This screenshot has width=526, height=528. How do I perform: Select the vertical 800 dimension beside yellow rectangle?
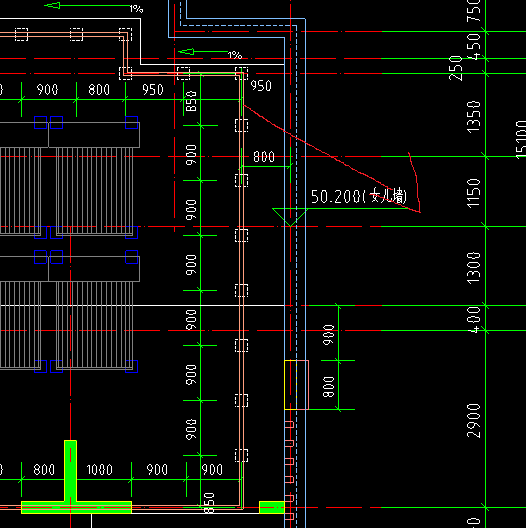point(328,387)
